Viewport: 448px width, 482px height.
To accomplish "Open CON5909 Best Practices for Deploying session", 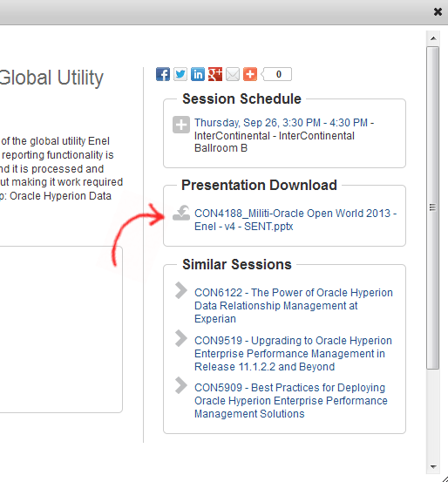I will point(291,401).
